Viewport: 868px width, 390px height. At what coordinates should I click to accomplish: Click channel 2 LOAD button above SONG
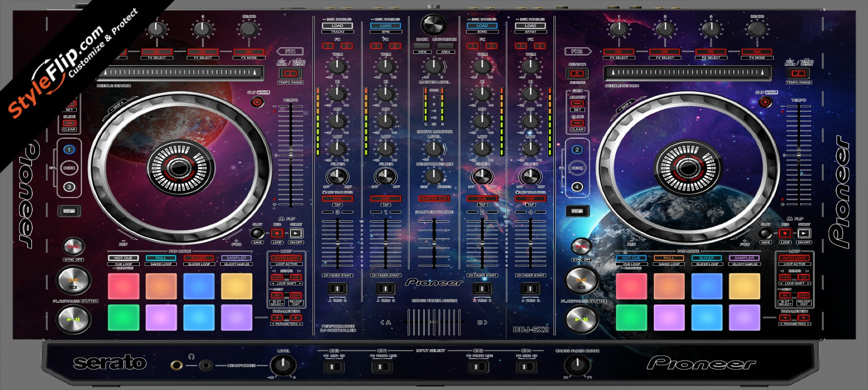[x=482, y=25]
